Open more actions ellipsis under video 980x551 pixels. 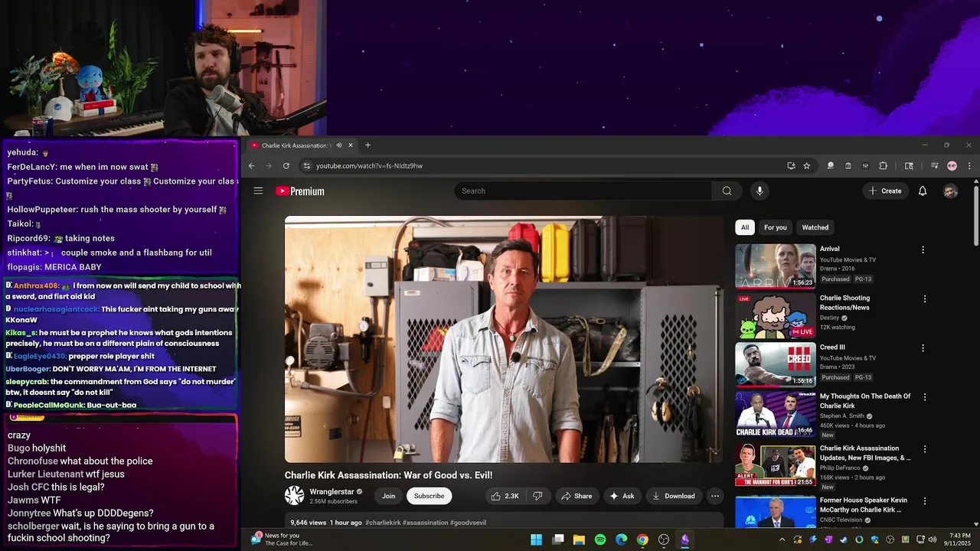pyautogui.click(x=715, y=496)
